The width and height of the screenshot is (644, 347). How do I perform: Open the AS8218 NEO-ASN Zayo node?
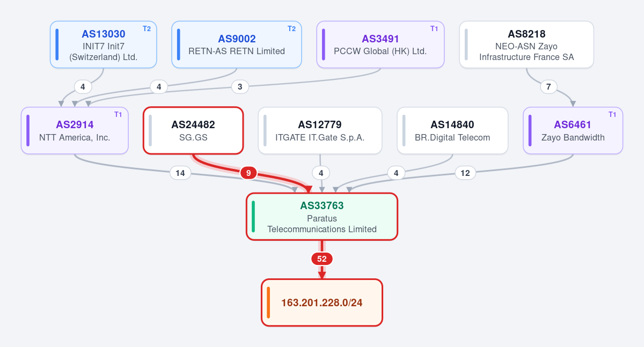point(526,45)
